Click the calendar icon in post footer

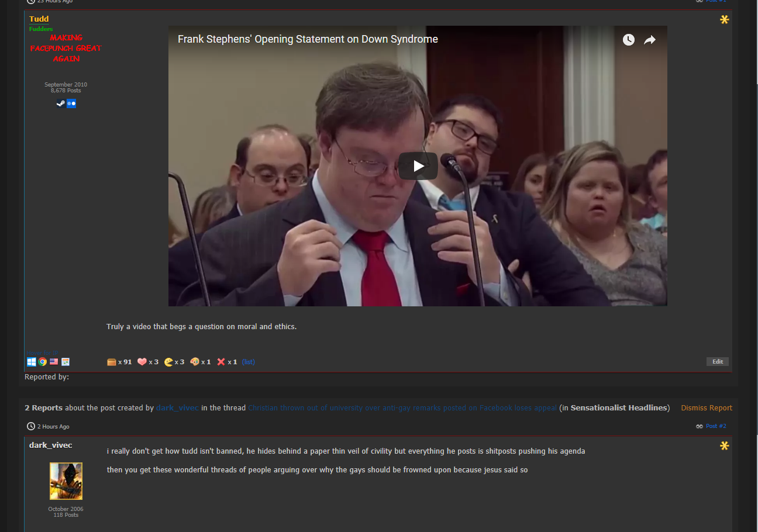tap(66, 362)
